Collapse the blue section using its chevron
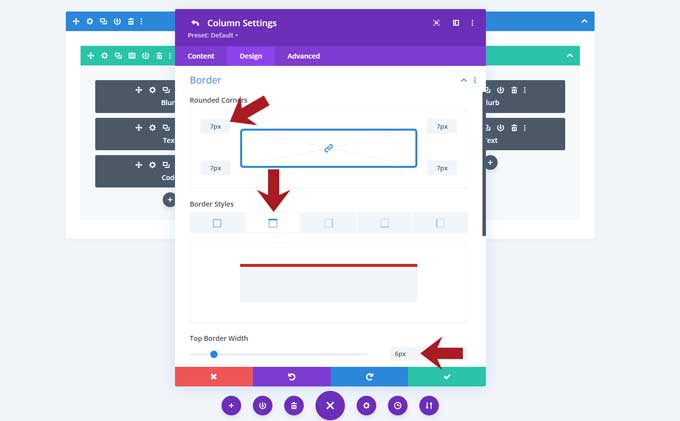This screenshot has width=680, height=421. click(584, 21)
